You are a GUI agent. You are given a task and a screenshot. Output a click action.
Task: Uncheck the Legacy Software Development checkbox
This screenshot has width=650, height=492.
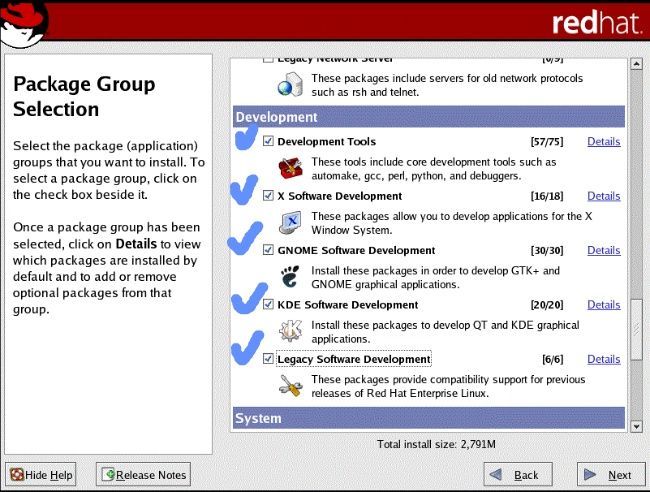click(268, 359)
